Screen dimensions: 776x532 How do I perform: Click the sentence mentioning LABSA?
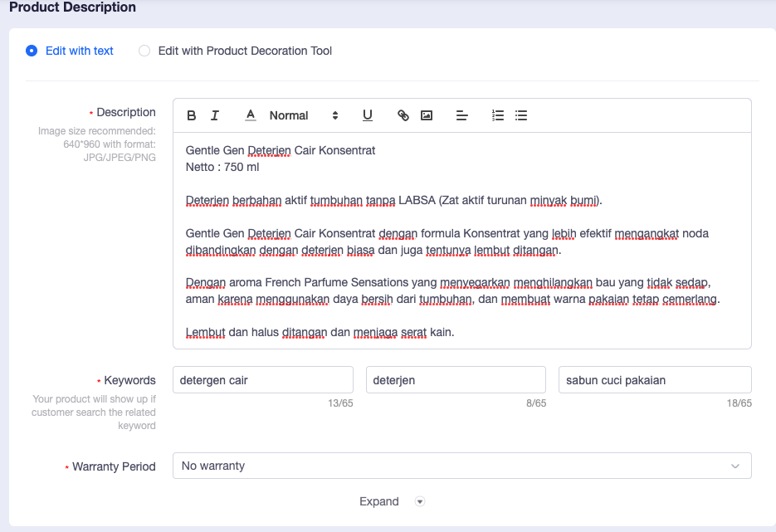(393, 200)
